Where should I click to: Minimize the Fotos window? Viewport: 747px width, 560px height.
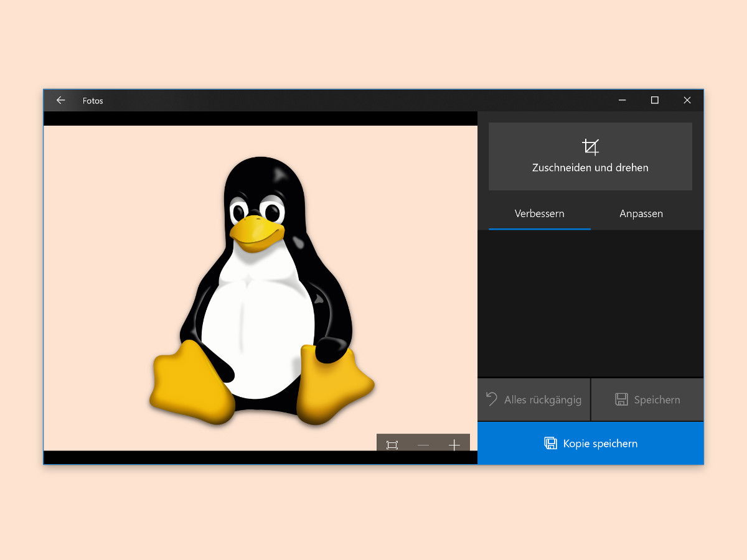coord(622,100)
